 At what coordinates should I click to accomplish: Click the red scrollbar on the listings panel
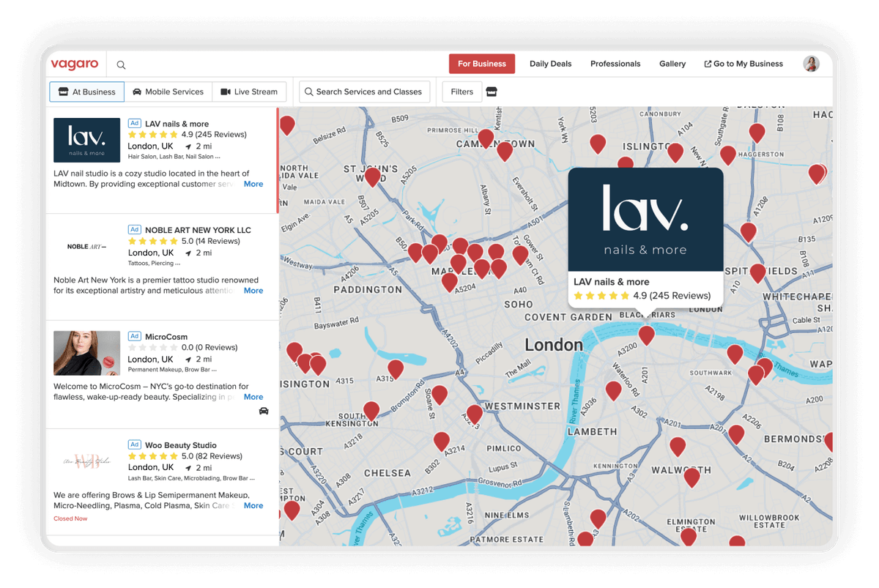point(278,161)
